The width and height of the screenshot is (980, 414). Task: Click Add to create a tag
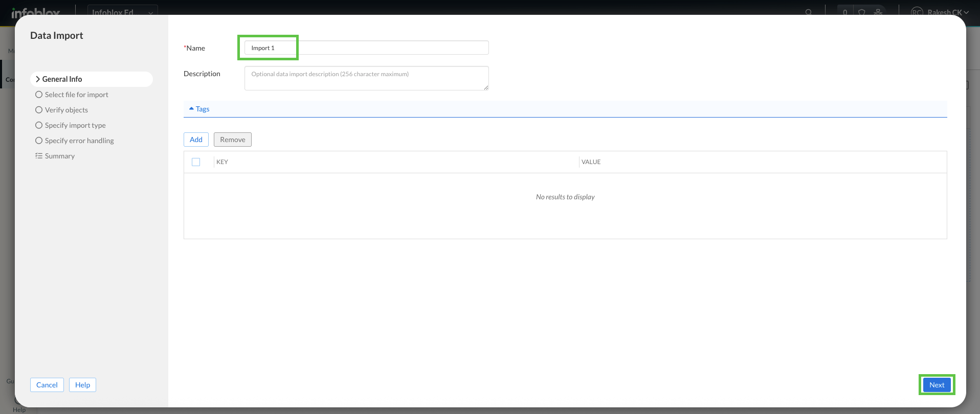[x=196, y=140]
